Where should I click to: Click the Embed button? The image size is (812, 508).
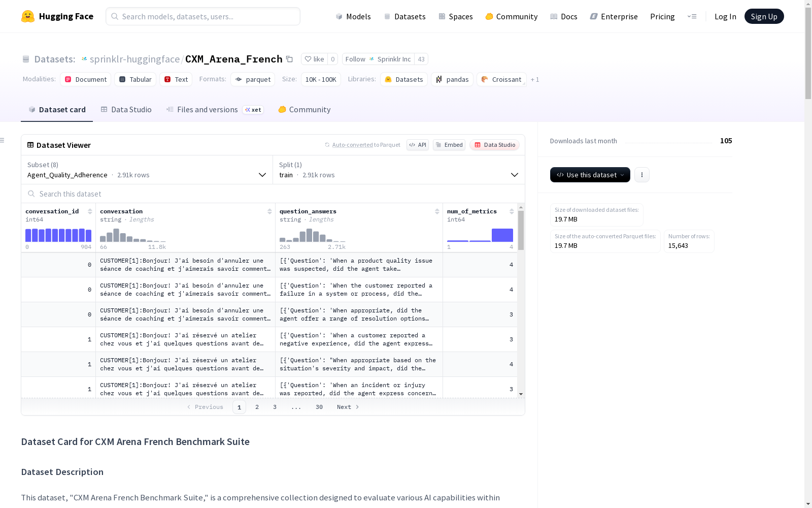pos(449,145)
